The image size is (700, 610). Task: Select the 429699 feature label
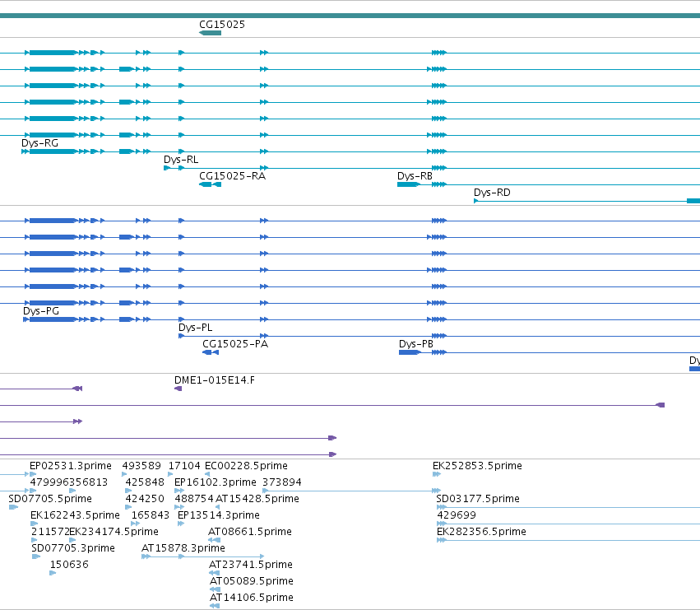(x=457, y=515)
